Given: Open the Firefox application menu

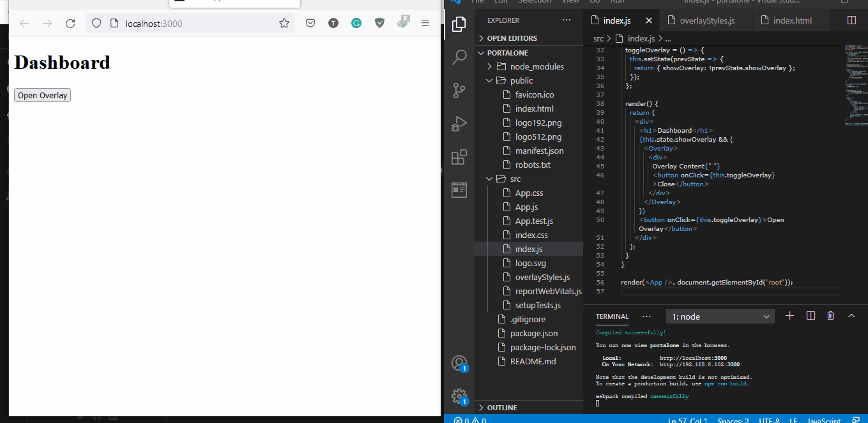Looking at the screenshot, I should [x=425, y=22].
